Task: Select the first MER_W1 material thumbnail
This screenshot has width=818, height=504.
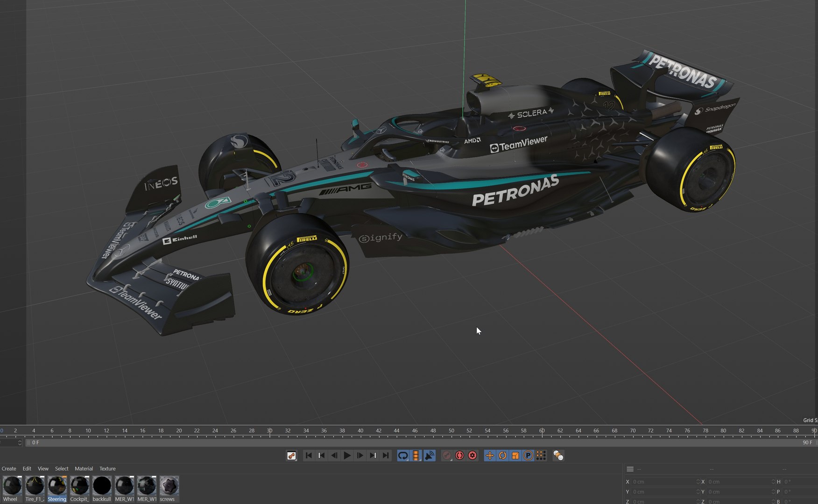Action: point(124,485)
